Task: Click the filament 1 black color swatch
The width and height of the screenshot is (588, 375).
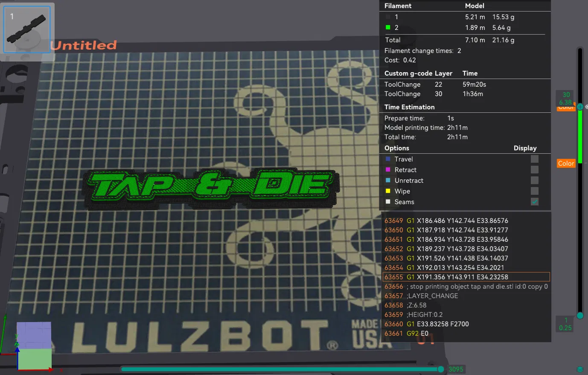Action: tap(388, 17)
